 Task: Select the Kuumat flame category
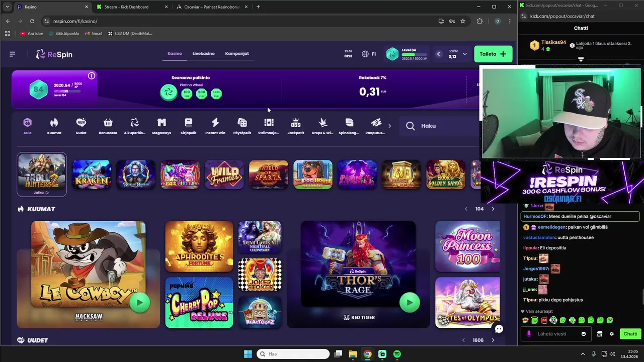pyautogui.click(x=54, y=126)
